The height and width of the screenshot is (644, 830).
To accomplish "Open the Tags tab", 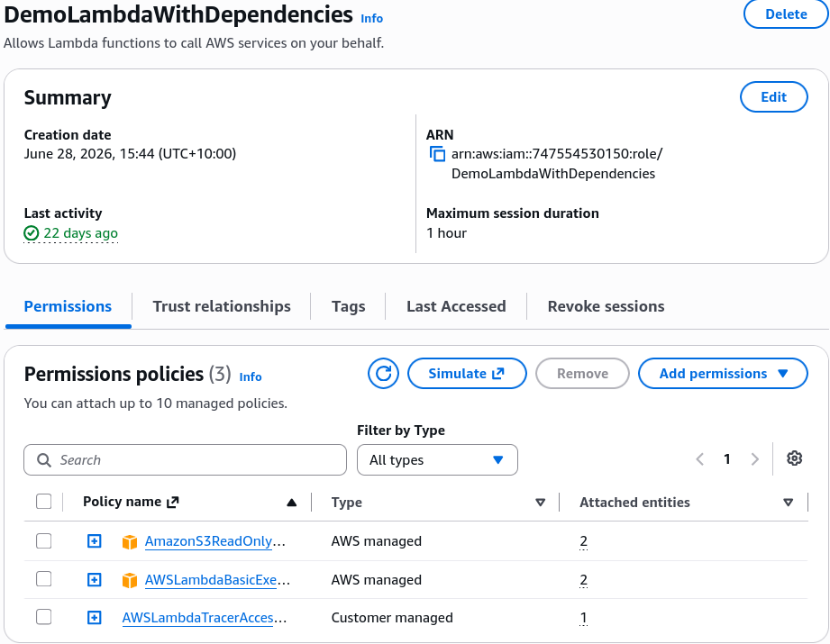I will (348, 306).
